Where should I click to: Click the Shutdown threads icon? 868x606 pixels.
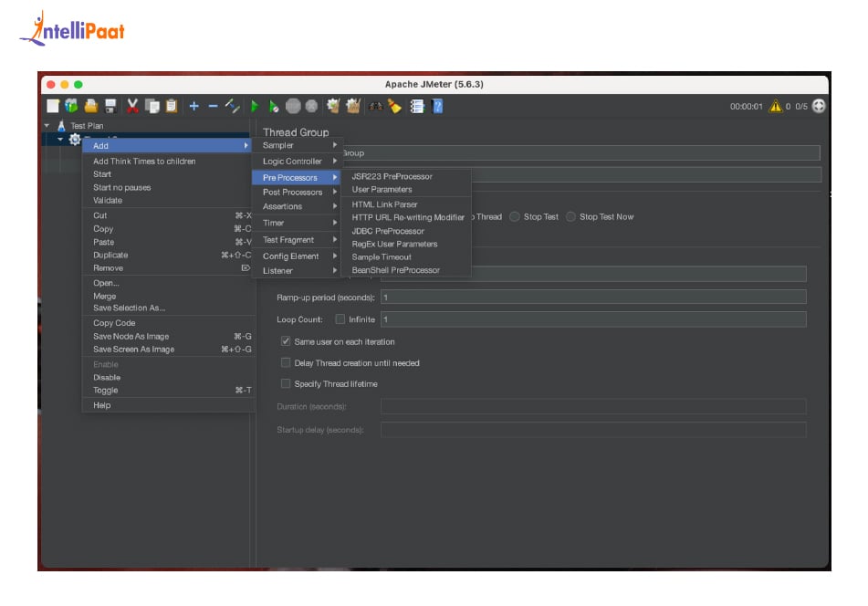coord(311,106)
